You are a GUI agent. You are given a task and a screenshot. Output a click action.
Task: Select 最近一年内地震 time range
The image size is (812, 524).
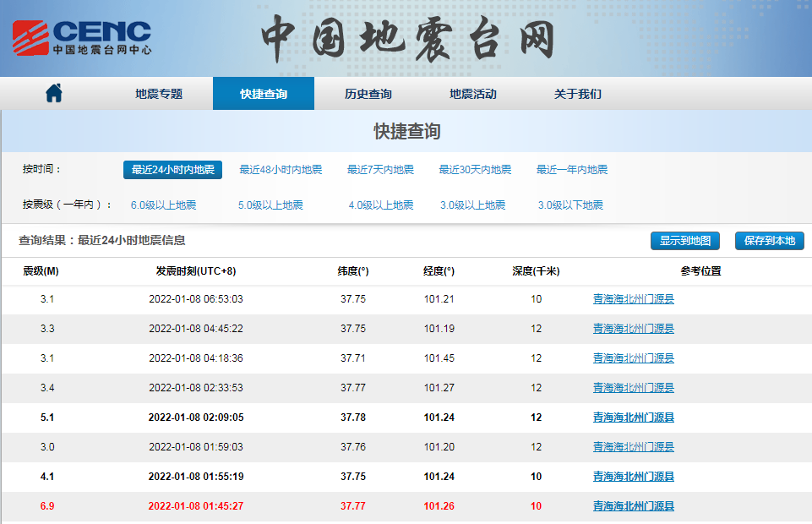pyautogui.click(x=572, y=169)
